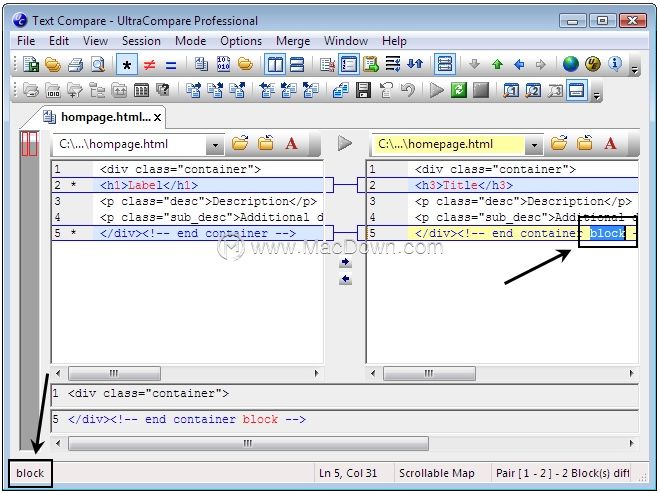Screen dimensions: 660x493
Task: Click right pane browse open folder icon
Action: (x=559, y=144)
